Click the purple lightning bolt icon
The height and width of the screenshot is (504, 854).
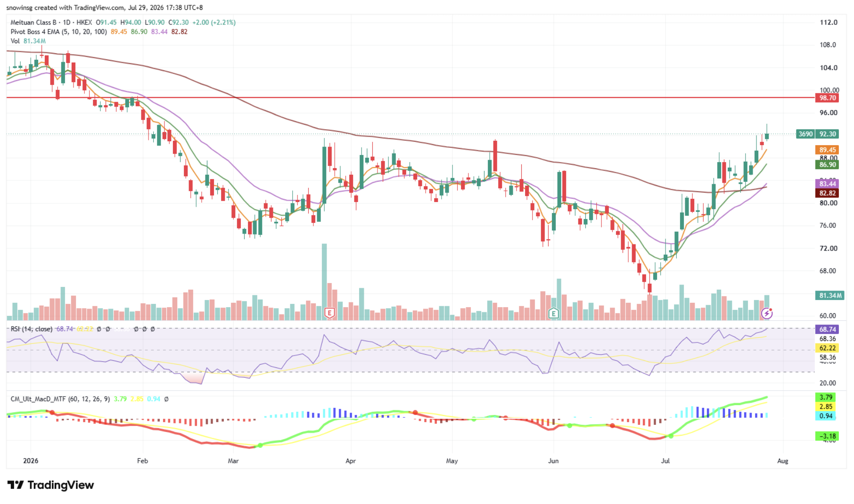tap(767, 313)
